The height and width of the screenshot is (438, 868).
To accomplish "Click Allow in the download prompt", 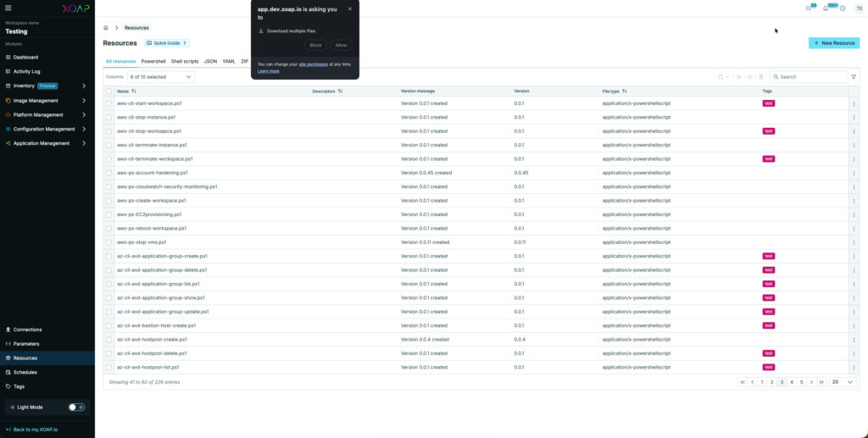I will pyautogui.click(x=341, y=45).
